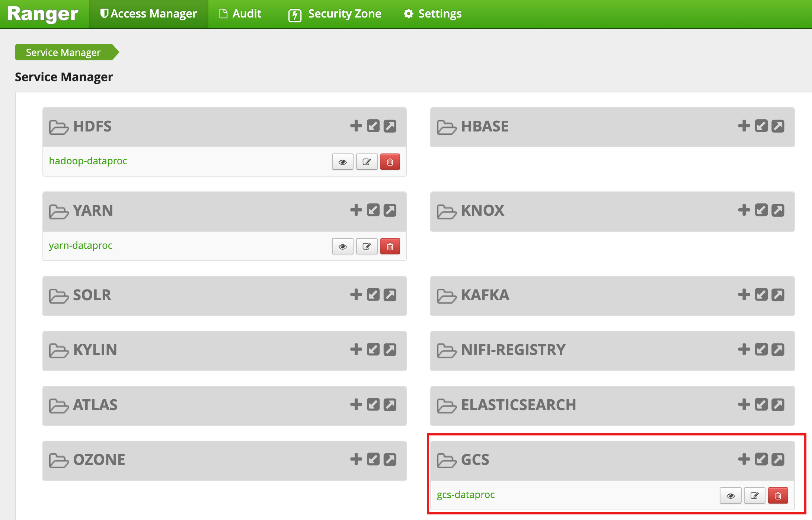Edit the yarn-dataproc service
The height and width of the screenshot is (520, 812).
click(x=367, y=247)
